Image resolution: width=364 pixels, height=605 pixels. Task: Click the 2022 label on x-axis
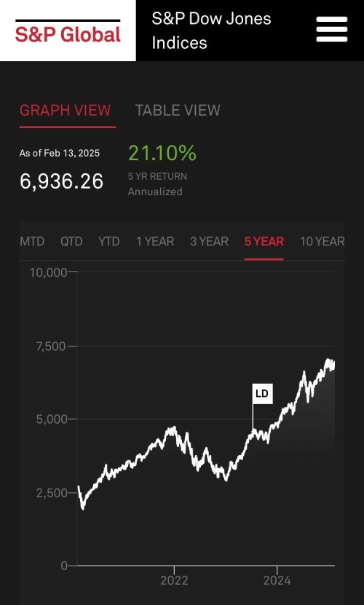point(174,580)
